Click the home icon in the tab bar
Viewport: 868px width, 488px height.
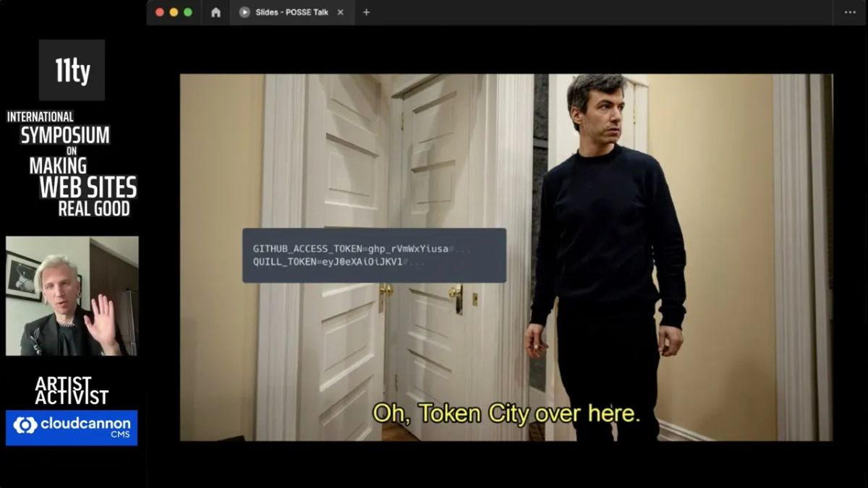[x=216, y=12]
